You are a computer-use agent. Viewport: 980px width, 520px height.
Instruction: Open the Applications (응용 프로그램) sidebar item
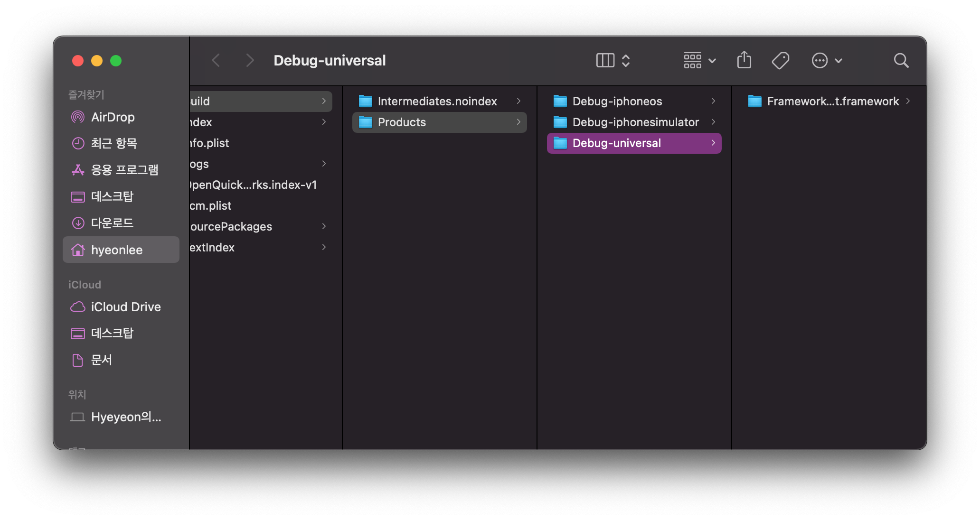pyautogui.click(x=124, y=170)
